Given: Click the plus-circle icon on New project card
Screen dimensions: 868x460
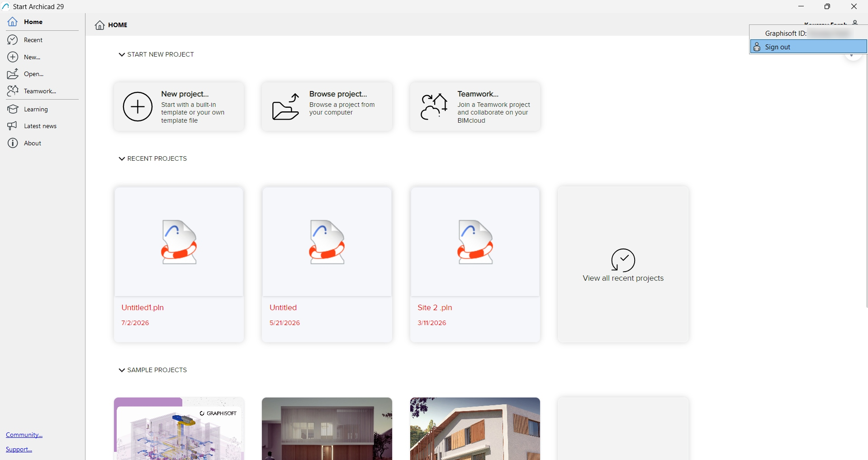Looking at the screenshot, I should point(138,107).
